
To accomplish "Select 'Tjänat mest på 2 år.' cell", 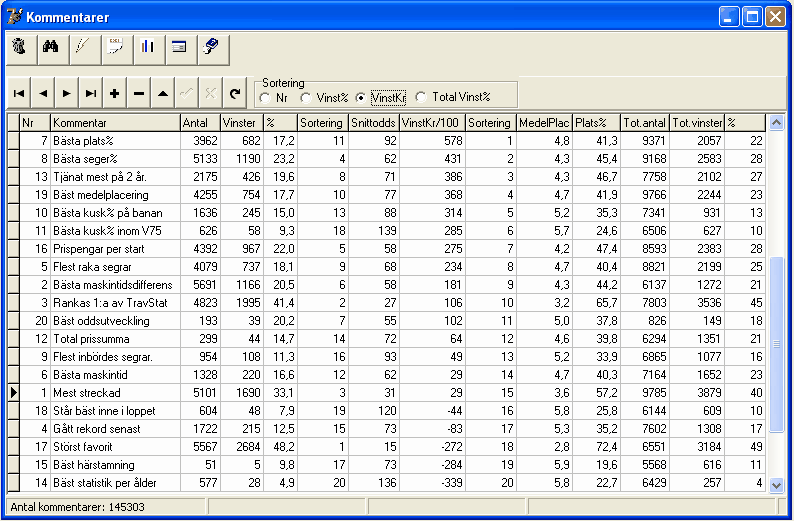I will [x=115, y=177].
